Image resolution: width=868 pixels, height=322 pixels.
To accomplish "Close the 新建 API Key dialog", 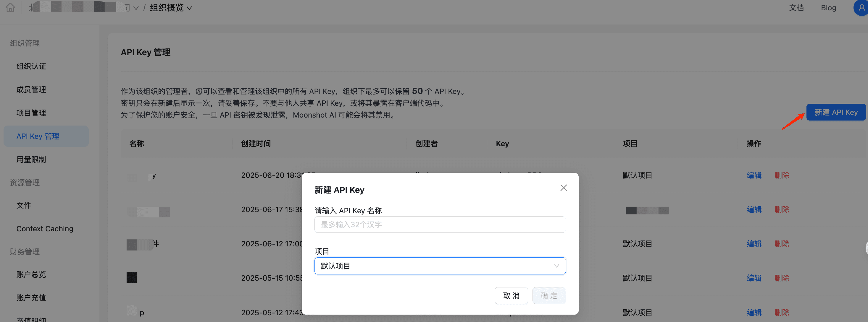I will (x=563, y=188).
